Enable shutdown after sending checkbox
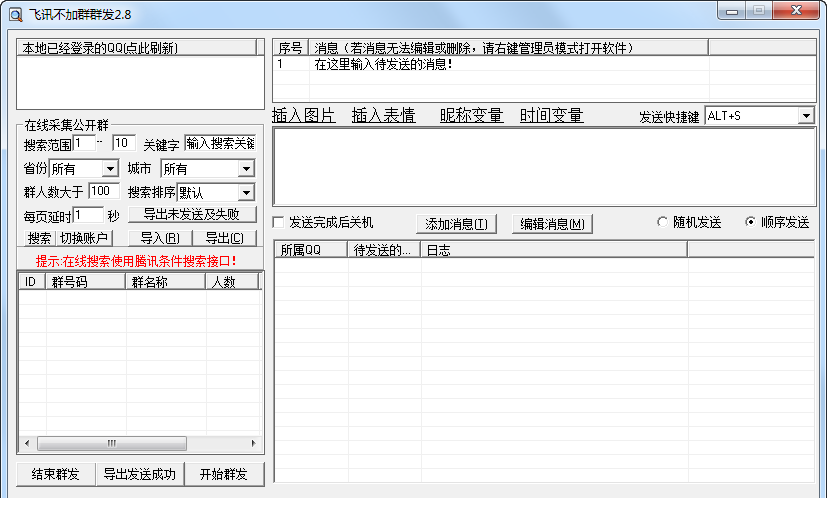 [278, 222]
